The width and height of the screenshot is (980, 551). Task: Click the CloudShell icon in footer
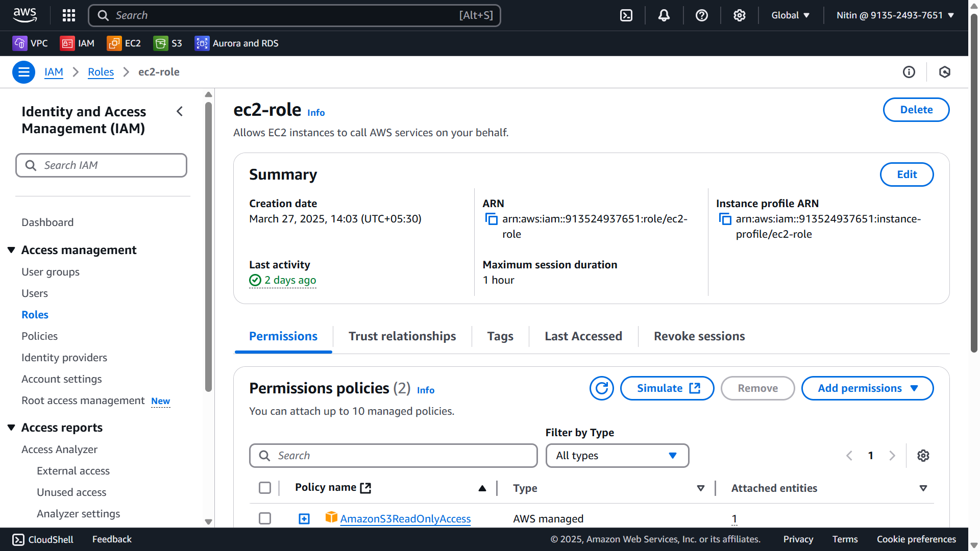pyautogui.click(x=18, y=540)
